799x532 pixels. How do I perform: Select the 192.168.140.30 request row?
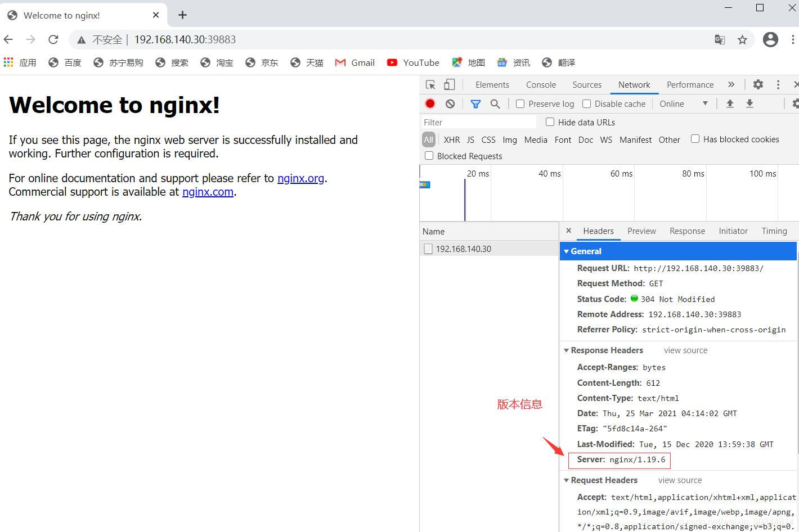click(489, 249)
